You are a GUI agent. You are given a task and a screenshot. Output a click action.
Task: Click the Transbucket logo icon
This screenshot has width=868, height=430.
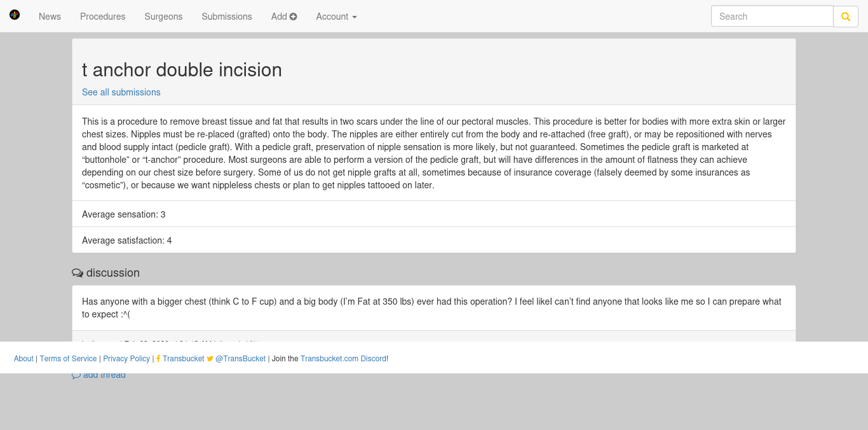coord(15,15)
